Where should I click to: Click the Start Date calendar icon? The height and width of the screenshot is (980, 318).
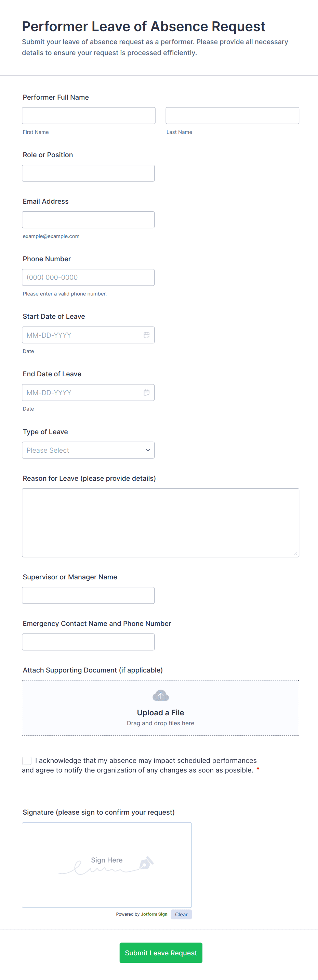146,335
